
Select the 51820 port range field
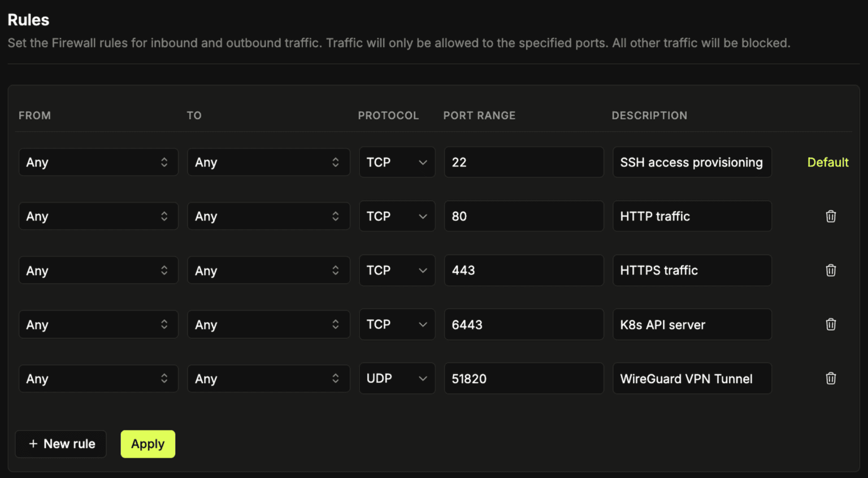(x=523, y=378)
